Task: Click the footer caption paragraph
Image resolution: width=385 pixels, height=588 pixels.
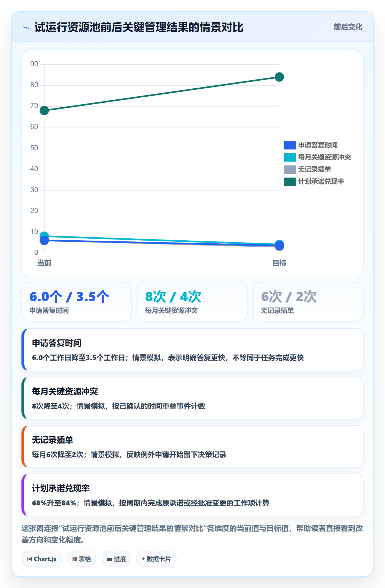Action: click(x=193, y=534)
